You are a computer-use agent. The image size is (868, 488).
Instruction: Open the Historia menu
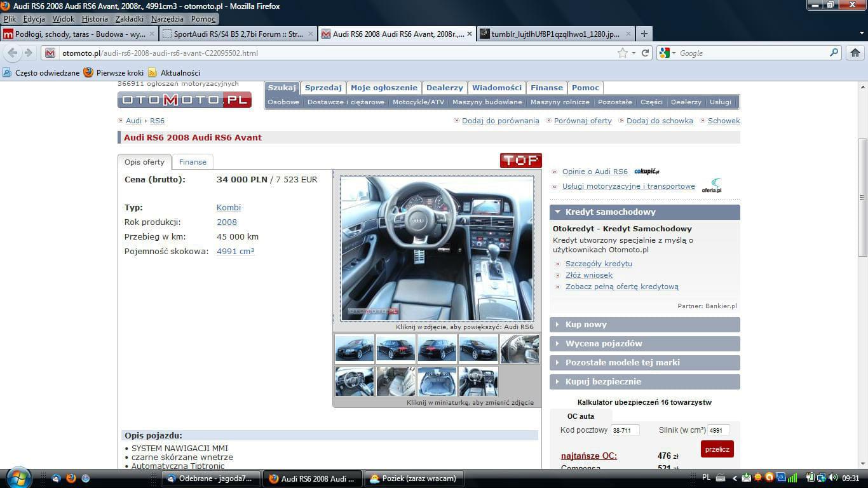click(95, 19)
